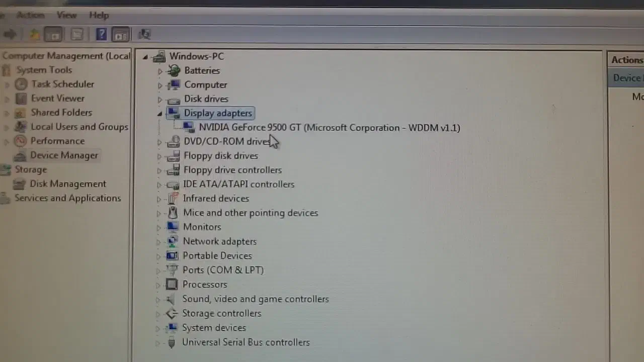The height and width of the screenshot is (362, 644).
Task: Click Scan for hardware changes icon
Action: pos(144,34)
